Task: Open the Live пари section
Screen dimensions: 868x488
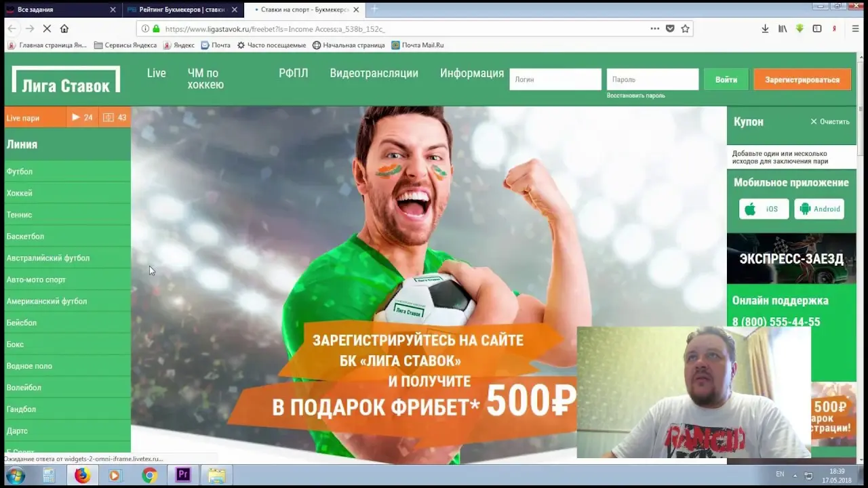Action: click(x=35, y=118)
